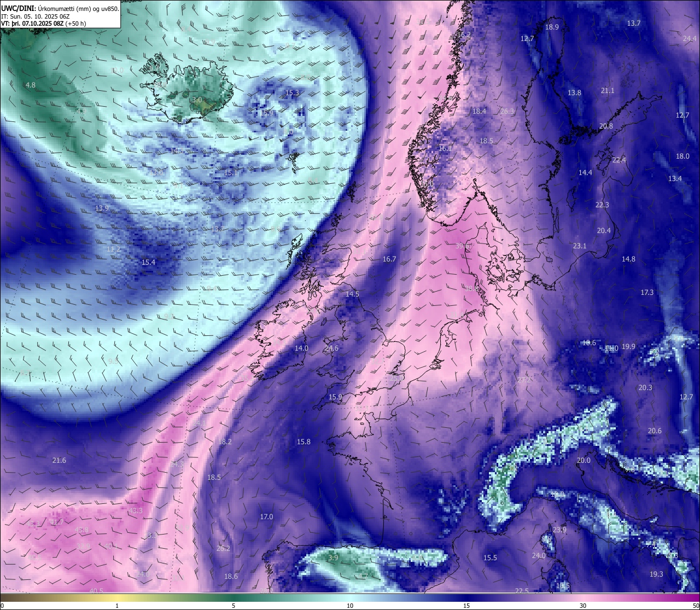The height and width of the screenshot is (610, 700).
Task: Click the 19.9 value over the Carpathians
Action: pos(628,347)
